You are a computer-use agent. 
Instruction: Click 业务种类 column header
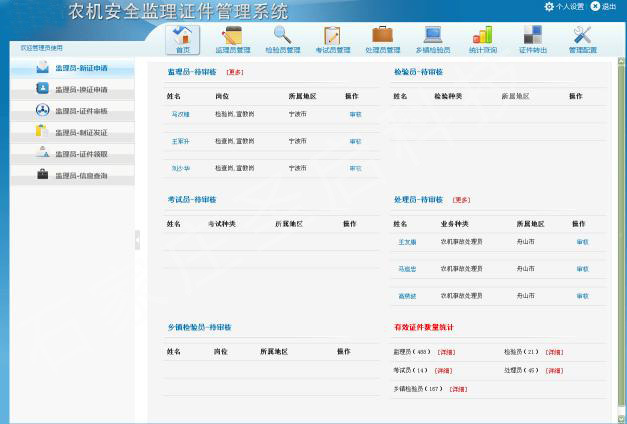454,224
